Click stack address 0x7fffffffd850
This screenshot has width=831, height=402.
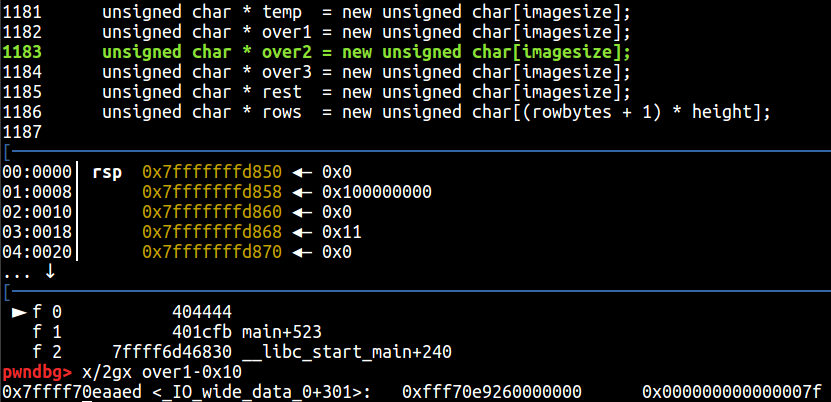pyautogui.click(x=212, y=172)
